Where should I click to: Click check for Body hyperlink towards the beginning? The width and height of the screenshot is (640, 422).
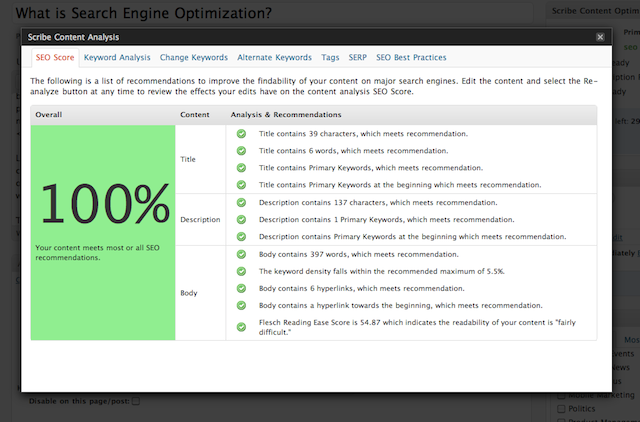(241, 306)
